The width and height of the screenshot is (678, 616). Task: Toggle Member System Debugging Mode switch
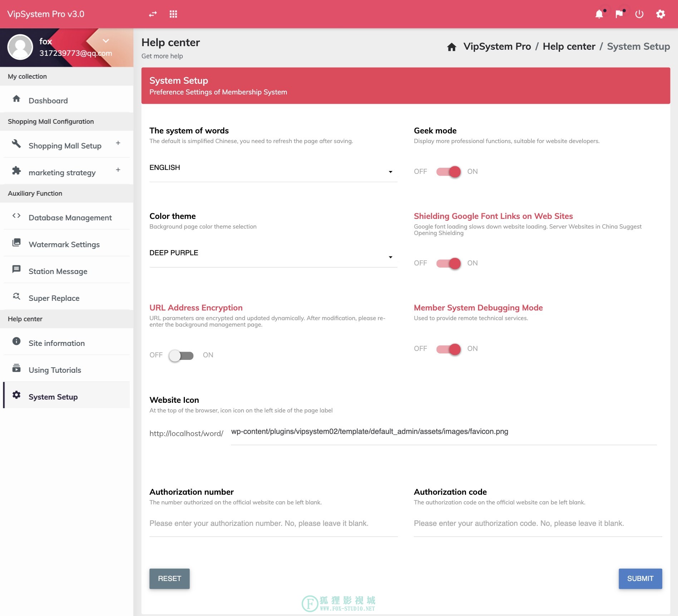pos(448,349)
